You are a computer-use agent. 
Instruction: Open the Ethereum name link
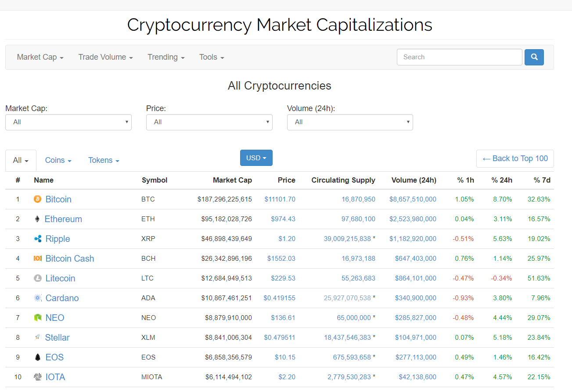click(x=63, y=219)
